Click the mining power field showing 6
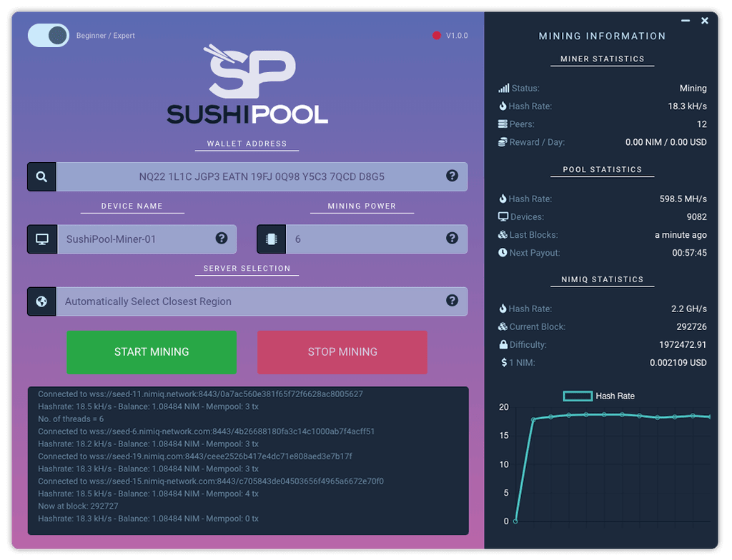The height and width of the screenshot is (560, 732). [x=376, y=239]
